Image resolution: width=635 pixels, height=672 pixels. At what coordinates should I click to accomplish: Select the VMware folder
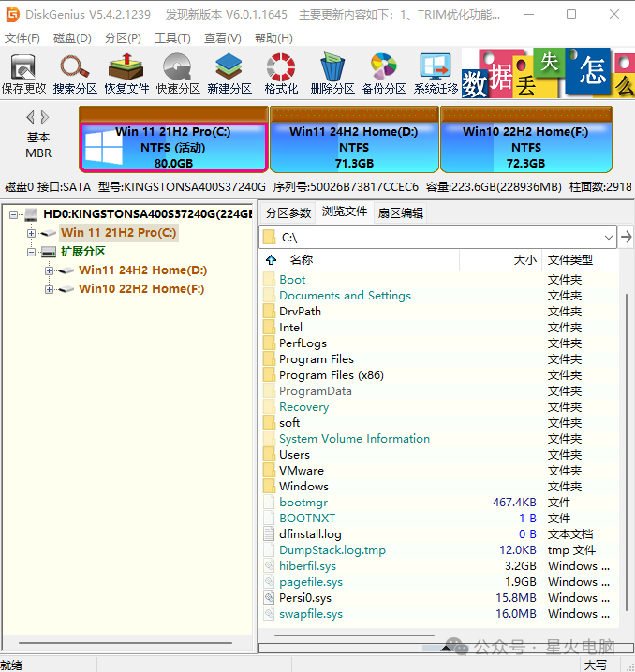[x=302, y=470]
